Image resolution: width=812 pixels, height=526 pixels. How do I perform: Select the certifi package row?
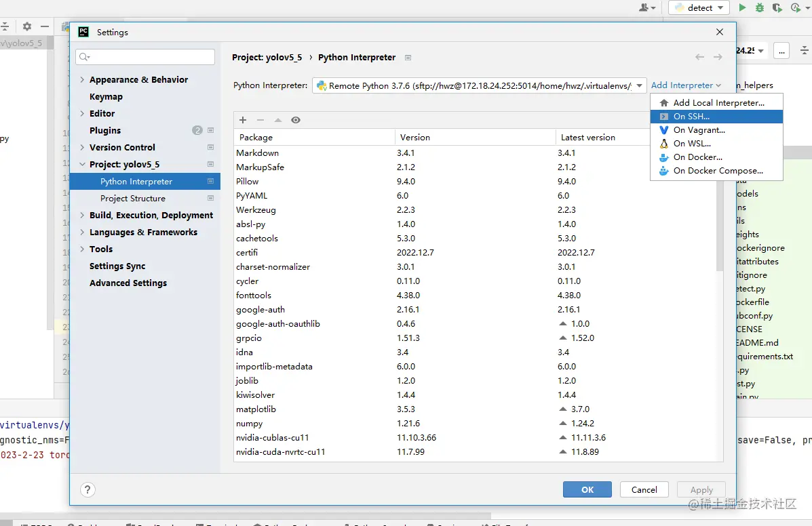(x=475, y=252)
